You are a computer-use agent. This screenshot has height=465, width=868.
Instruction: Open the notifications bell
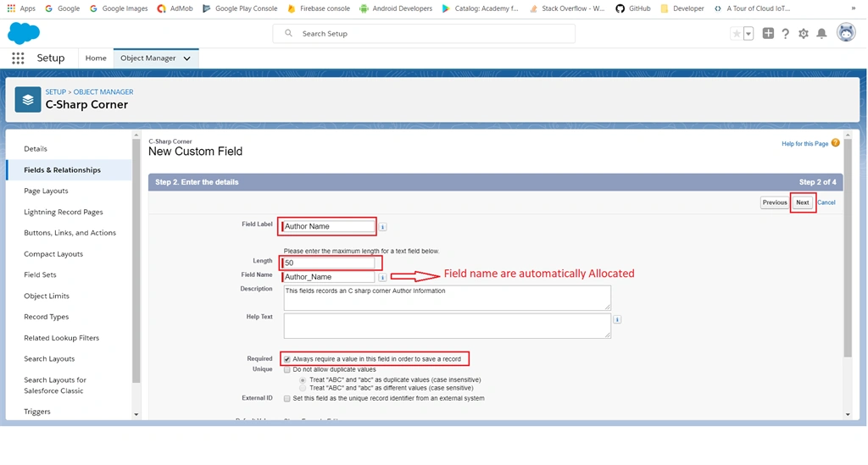[821, 34]
